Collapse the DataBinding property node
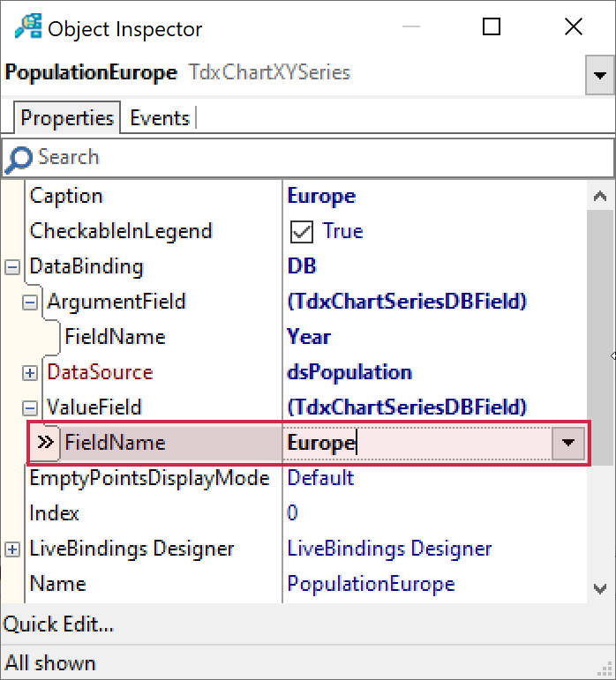Screen dimensions: 616x680 pyautogui.click(x=12, y=266)
